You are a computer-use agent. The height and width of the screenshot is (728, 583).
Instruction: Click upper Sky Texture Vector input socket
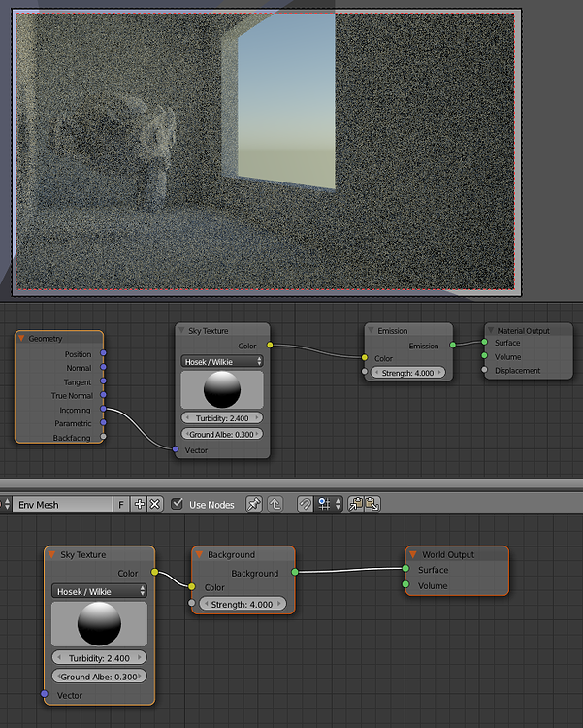point(175,449)
